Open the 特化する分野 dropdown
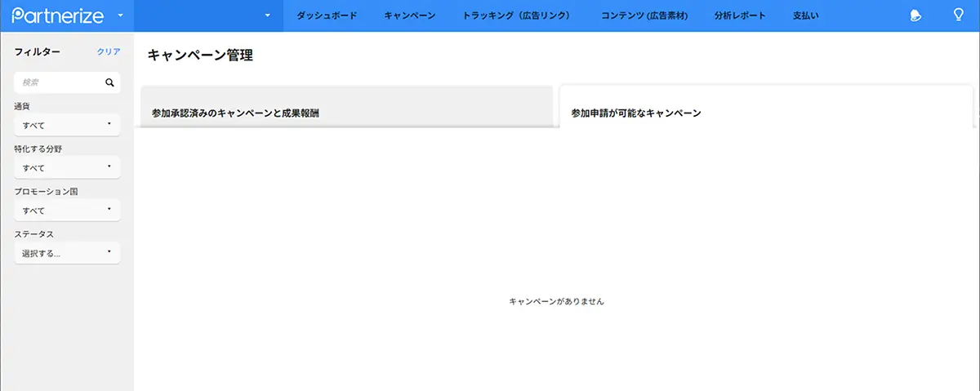This screenshot has width=980, height=391. tap(67, 167)
